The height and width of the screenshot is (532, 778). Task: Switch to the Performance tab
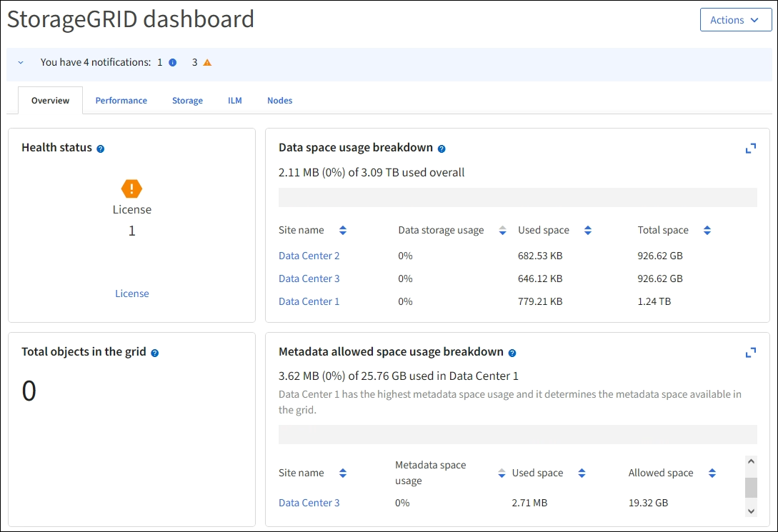[121, 101]
